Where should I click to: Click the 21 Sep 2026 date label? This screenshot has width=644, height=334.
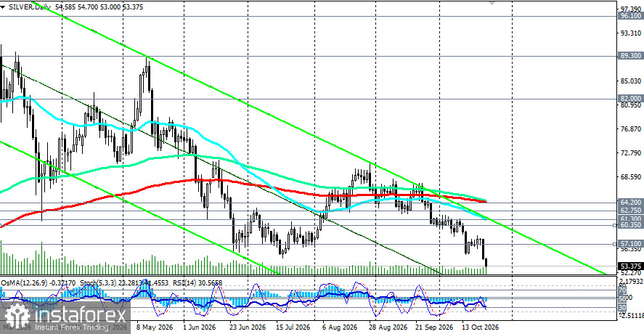tap(433, 327)
